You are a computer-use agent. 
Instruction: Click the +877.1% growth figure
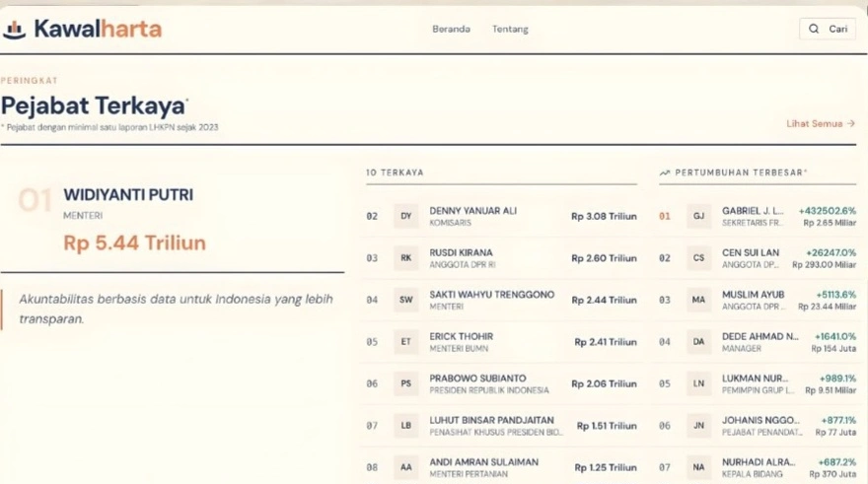tap(838, 420)
